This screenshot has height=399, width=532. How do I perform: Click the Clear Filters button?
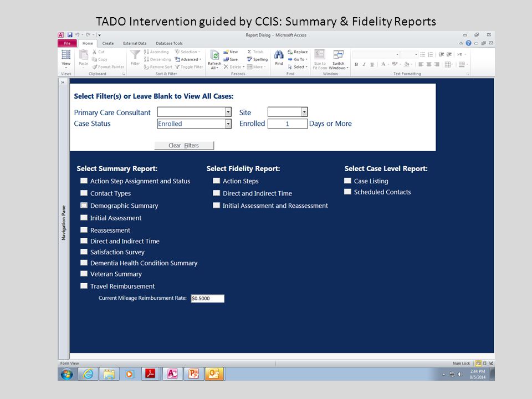click(184, 145)
